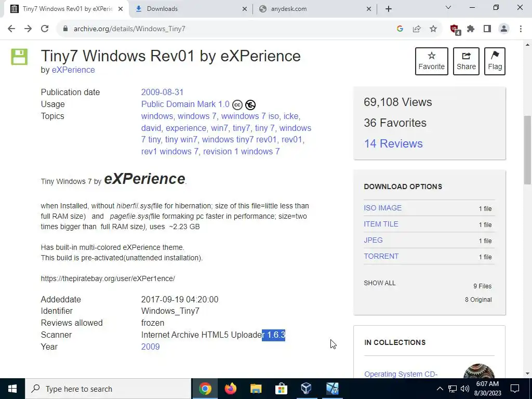
Task: Open Chrome from the taskbar
Action: pyautogui.click(x=205, y=389)
